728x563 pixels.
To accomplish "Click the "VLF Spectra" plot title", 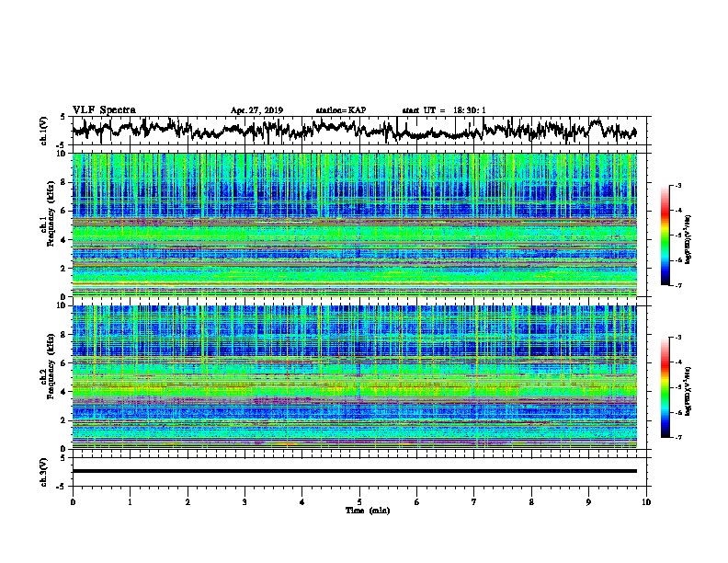I will tap(104, 109).
